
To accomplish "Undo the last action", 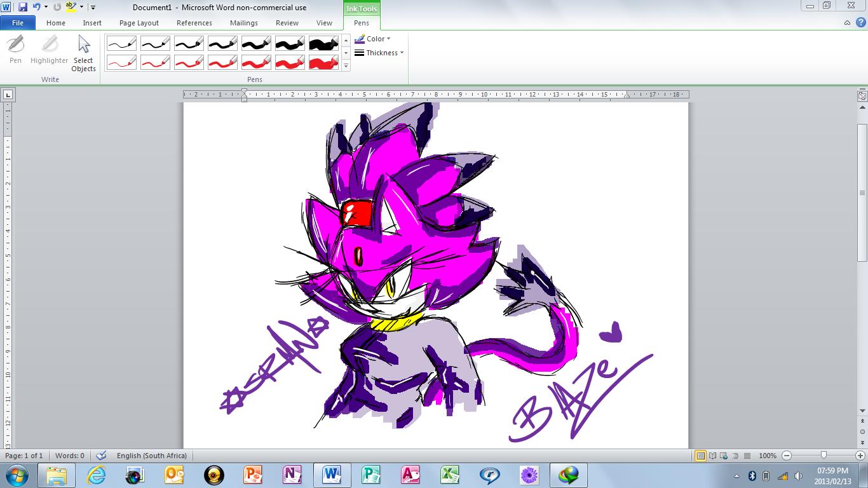I will 37,7.
